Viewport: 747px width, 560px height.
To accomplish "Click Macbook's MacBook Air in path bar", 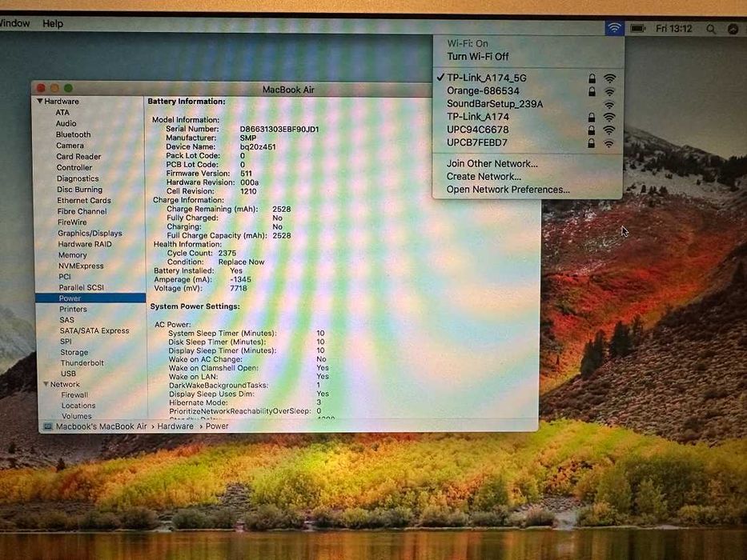I will click(101, 426).
